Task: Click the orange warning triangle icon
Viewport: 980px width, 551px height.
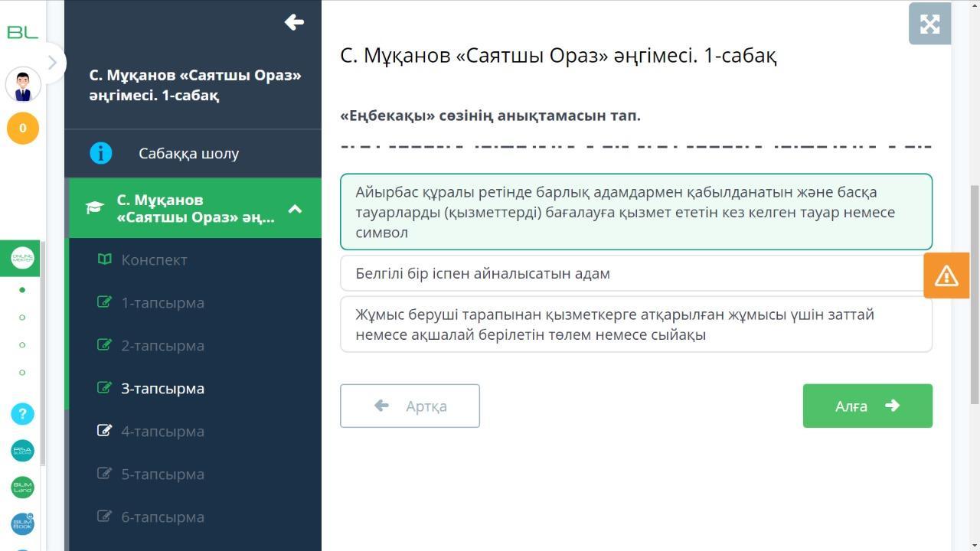Action: click(946, 275)
